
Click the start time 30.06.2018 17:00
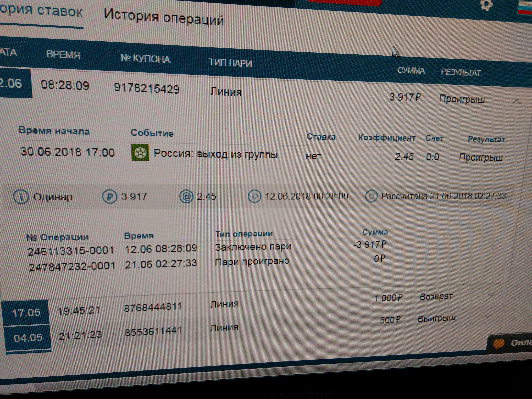point(67,152)
